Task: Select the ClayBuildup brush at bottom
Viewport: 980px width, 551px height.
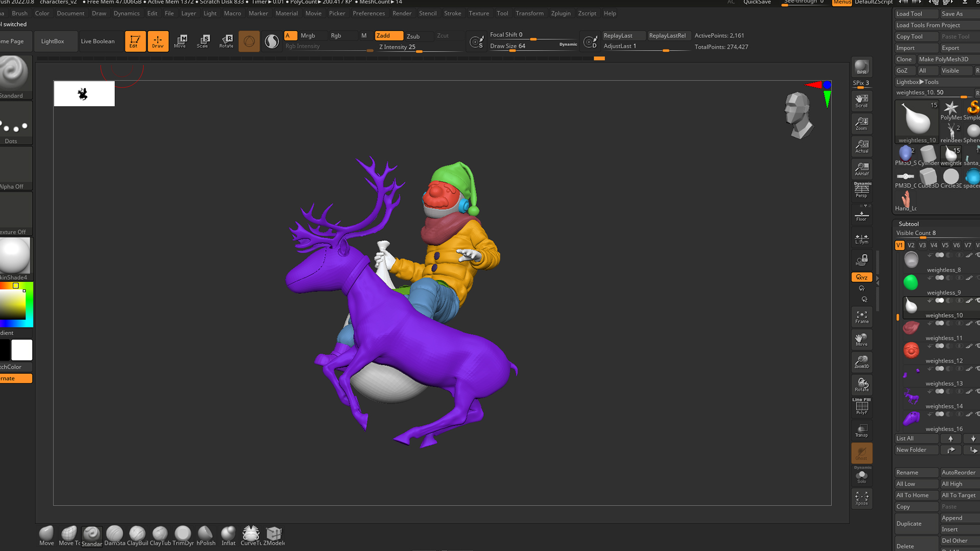Action: pyautogui.click(x=137, y=534)
